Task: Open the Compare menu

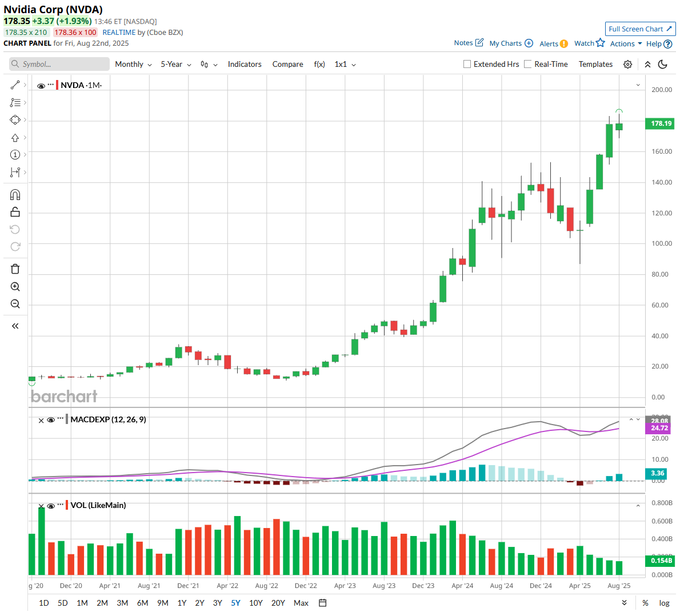Action: click(287, 64)
